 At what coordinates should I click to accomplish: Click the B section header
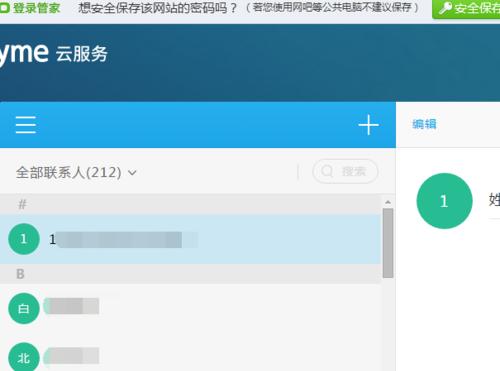coord(190,274)
